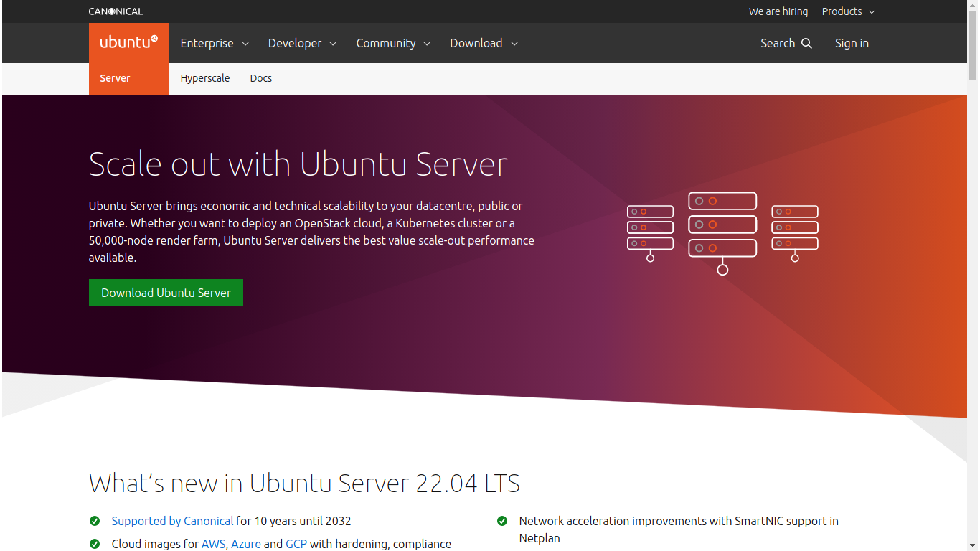Follow the Supported by Canonical link
This screenshot has height=551, width=980.
[x=172, y=521]
